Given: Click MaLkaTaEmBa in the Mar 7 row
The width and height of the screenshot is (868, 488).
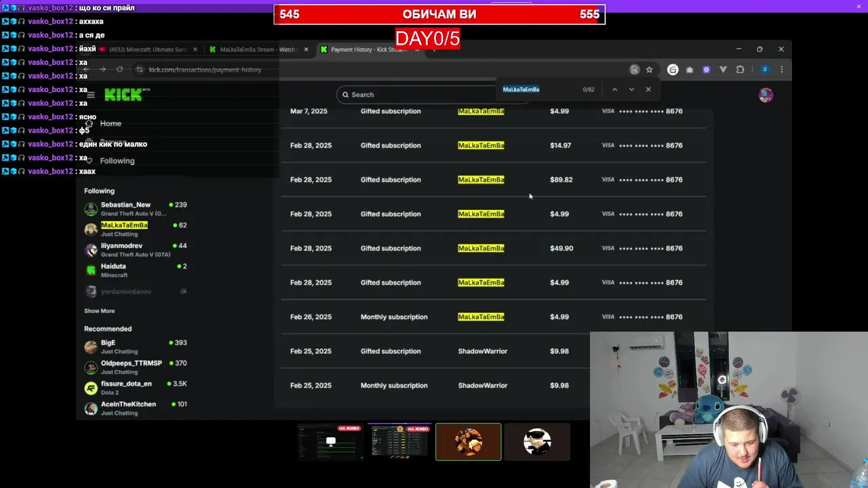Looking at the screenshot, I should 481,111.
